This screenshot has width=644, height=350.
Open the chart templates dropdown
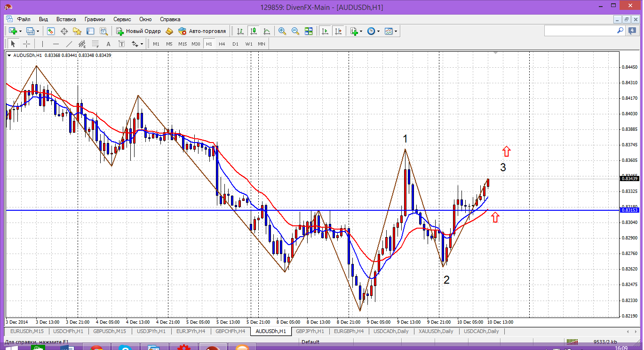(x=391, y=31)
